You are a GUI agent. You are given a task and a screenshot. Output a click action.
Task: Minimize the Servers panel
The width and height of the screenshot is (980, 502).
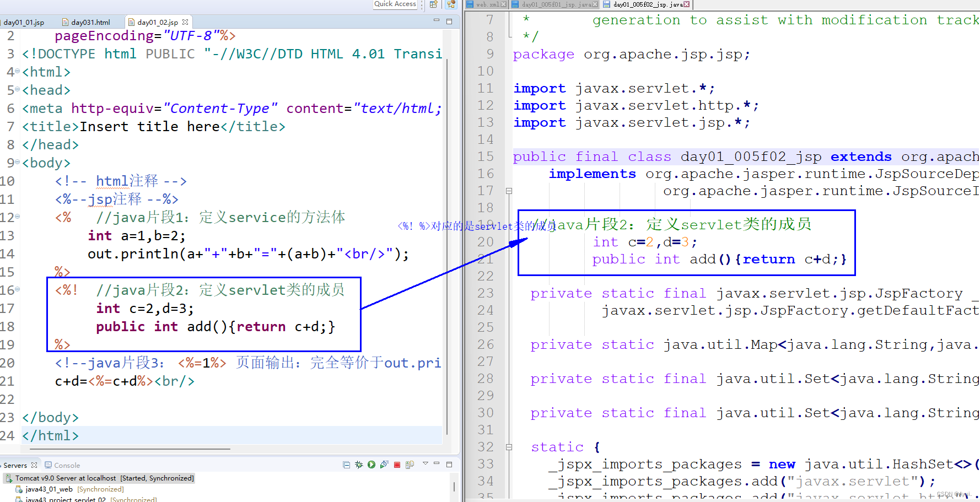click(x=437, y=463)
